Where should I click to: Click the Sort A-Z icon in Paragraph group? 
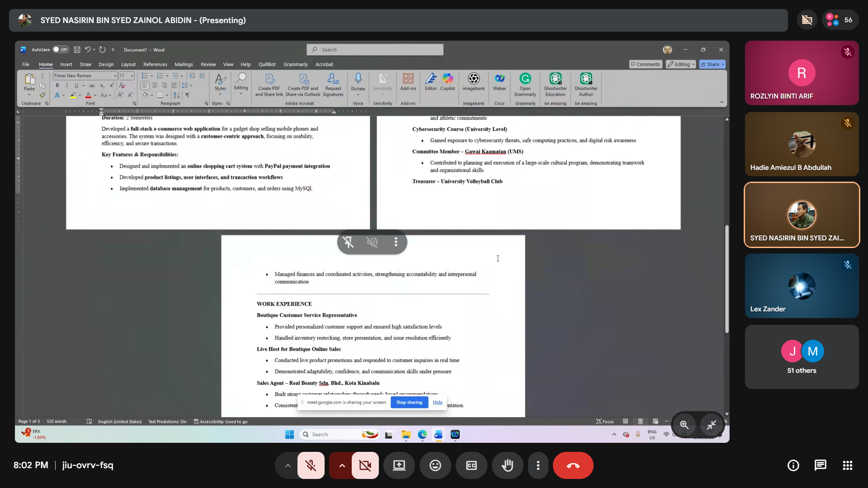tap(176, 95)
